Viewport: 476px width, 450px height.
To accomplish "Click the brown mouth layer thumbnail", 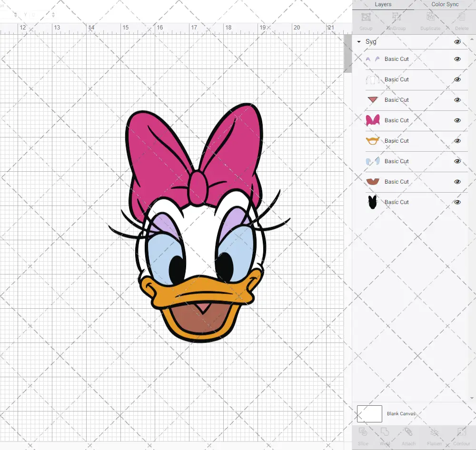I will click(x=373, y=181).
